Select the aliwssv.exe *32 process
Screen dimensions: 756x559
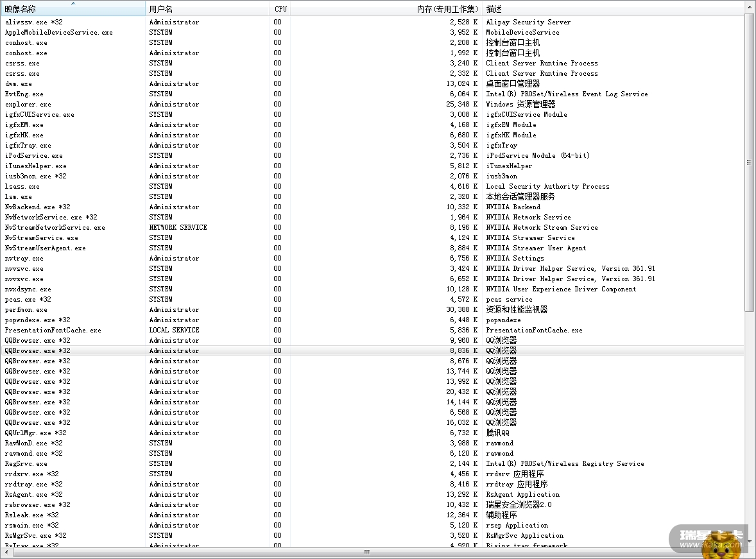[372, 22]
